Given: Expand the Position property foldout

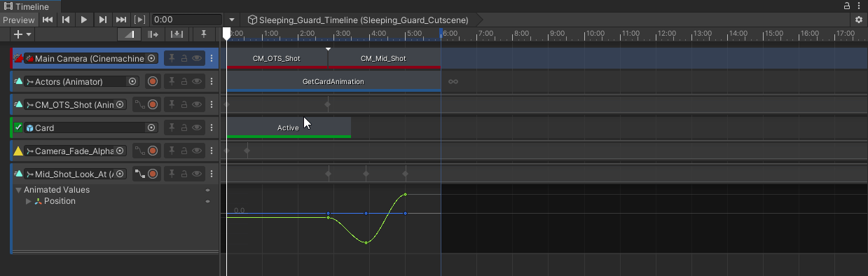Looking at the screenshot, I should click(29, 201).
